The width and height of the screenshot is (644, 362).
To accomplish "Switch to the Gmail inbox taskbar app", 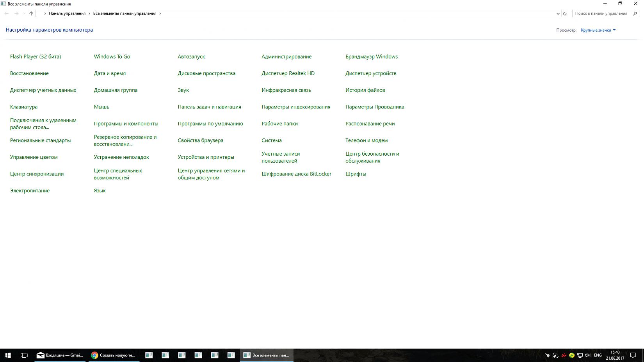I will click(x=60, y=355).
